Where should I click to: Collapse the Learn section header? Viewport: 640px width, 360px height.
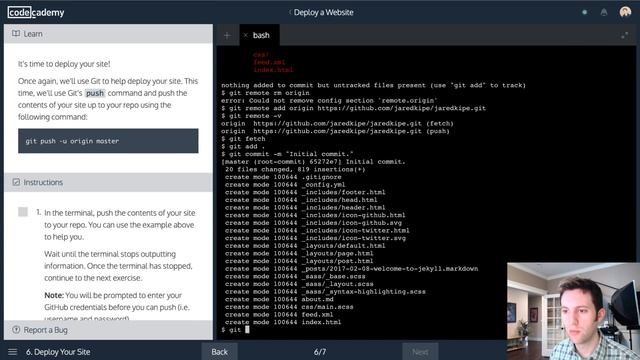(108, 34)
